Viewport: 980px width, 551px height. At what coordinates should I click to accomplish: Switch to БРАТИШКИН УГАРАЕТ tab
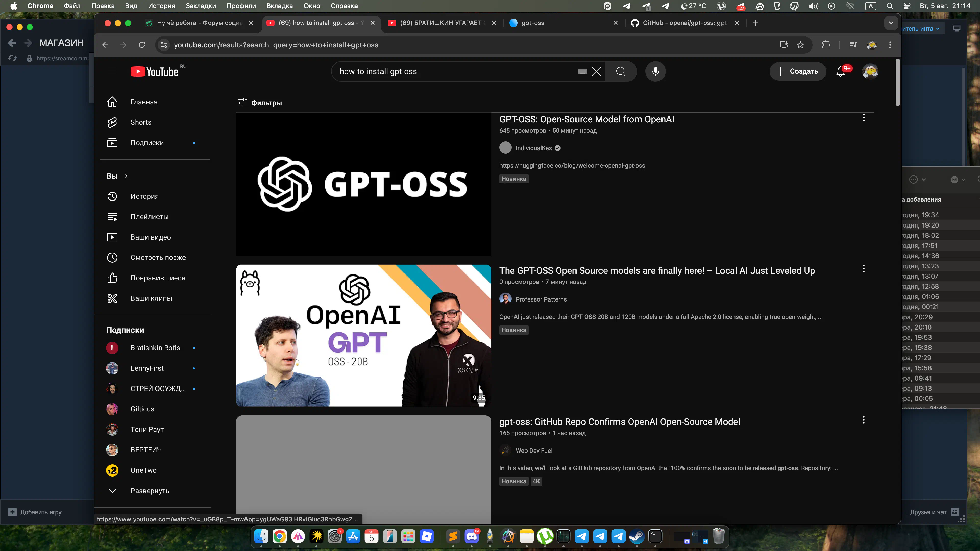[442, 23]
